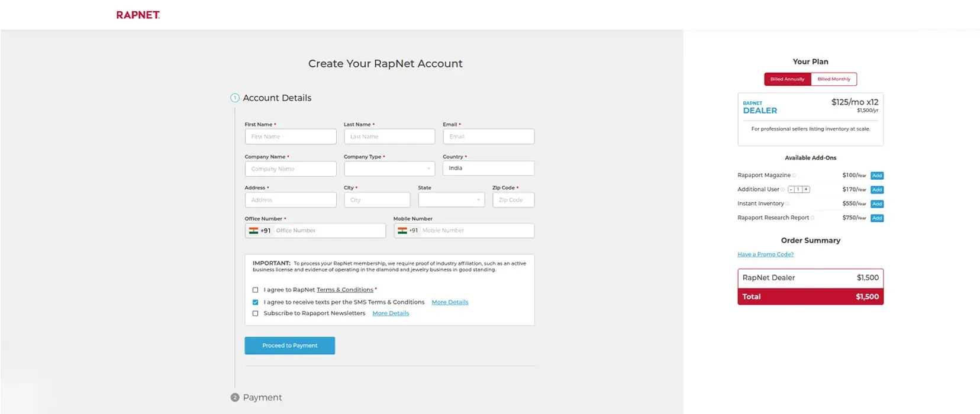Open info icon beside Instant Inventory
Image resolution: width=980 pixels, height=414 pixels.
[788, 204]
